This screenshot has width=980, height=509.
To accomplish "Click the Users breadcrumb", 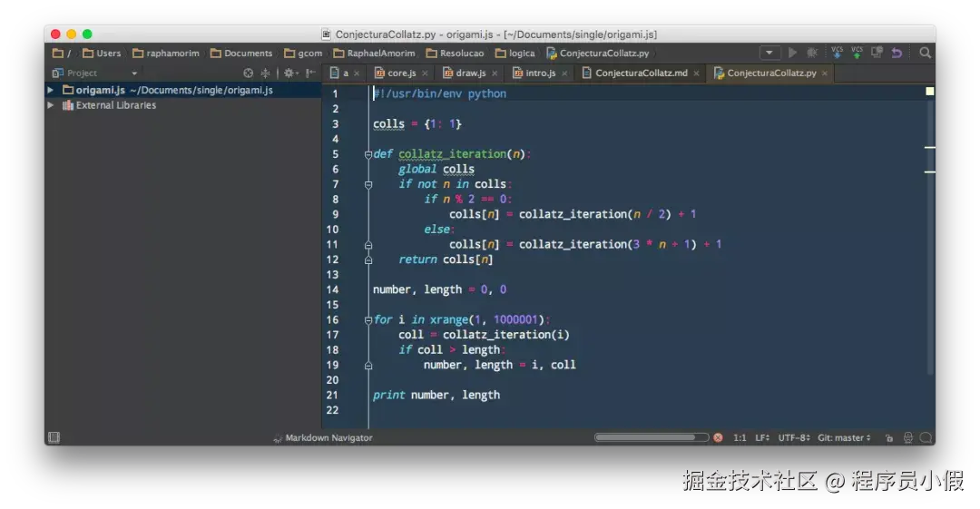I will click(102, 54).
